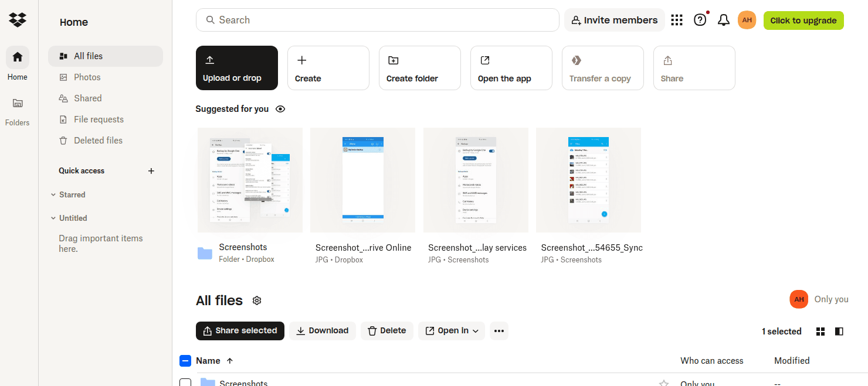Toggle the details side panel icon
The width and height of the screenshot is (868, 386).
tap(839, 332)
